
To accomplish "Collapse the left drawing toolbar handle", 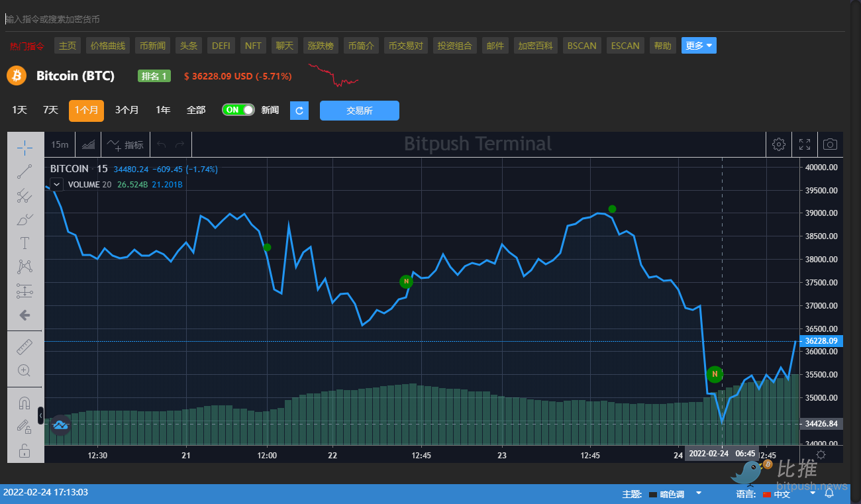I will [x=40, y=415].
